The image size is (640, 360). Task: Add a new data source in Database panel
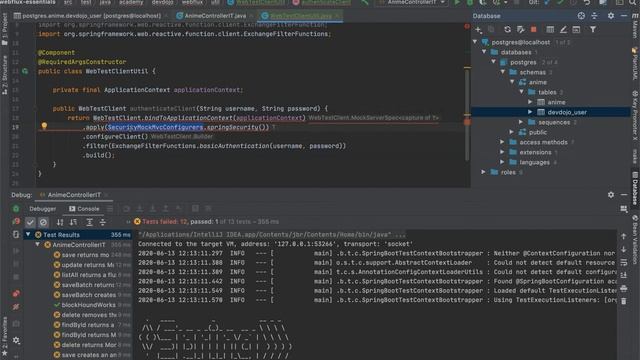tap(478, 30)
